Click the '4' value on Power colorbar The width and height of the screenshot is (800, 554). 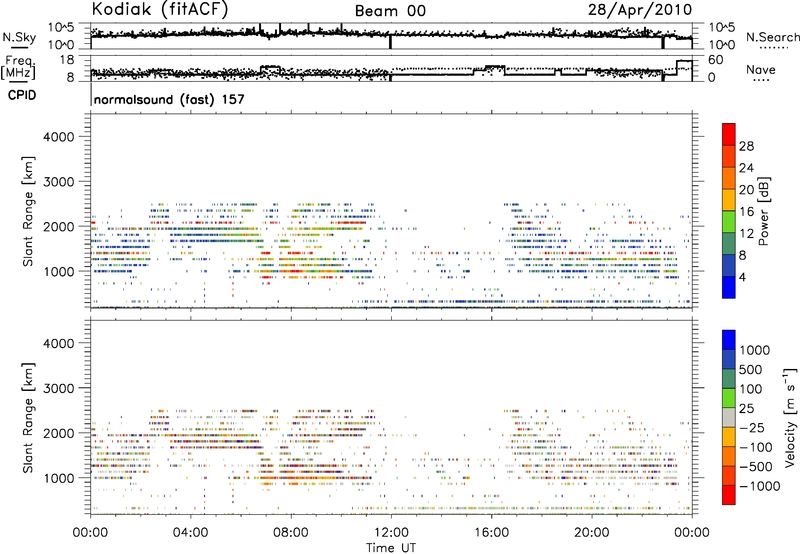pos(742,278)
